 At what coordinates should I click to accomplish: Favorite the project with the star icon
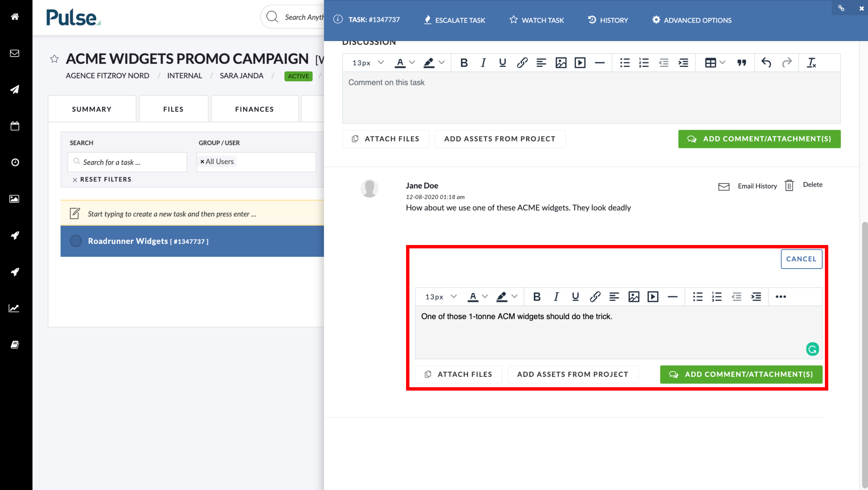54,59
